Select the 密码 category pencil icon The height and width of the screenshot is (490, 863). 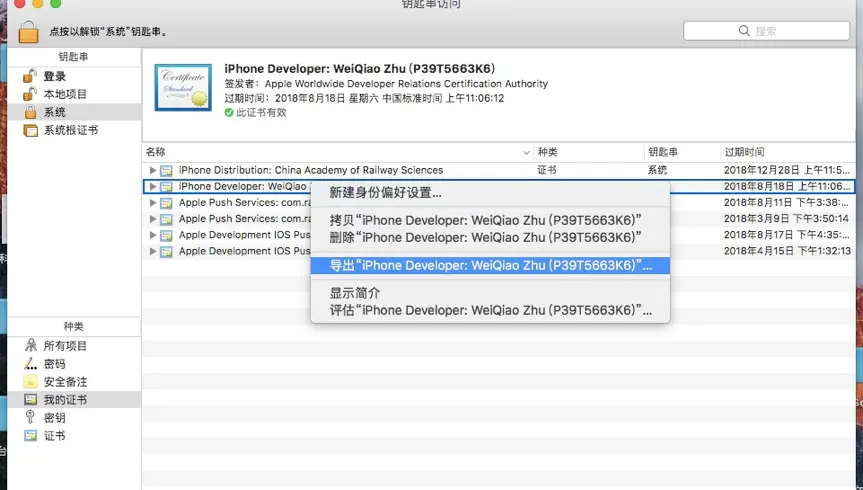(x=30, y=363)
